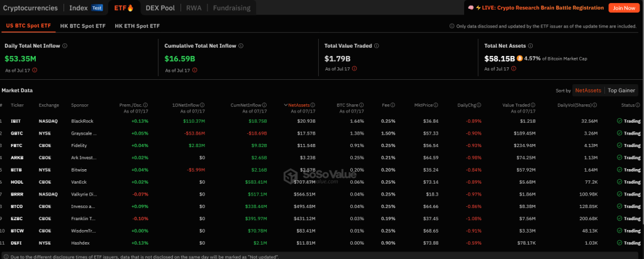
Task: Click the Bitcoin coin icon near 4.57%
Action: (x=519, y=58)
